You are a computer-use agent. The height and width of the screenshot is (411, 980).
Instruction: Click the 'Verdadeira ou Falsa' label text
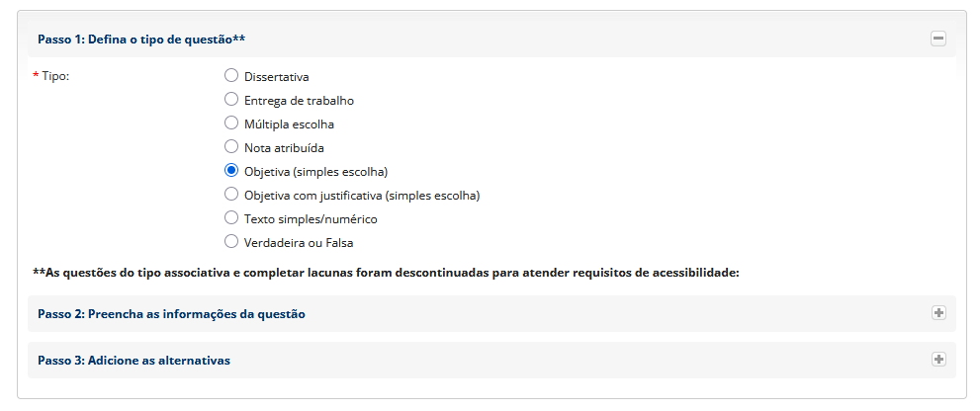(x=299, y=243)
